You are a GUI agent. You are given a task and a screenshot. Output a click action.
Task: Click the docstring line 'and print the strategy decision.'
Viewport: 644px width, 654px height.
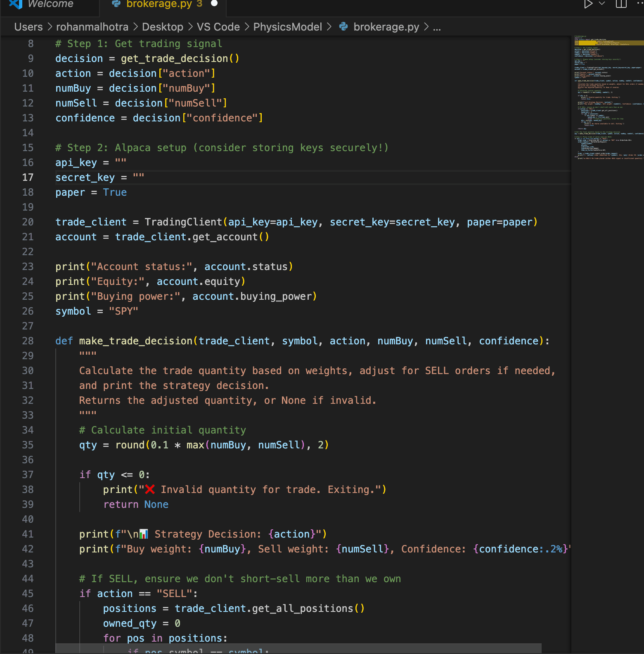tap(174, 386)
